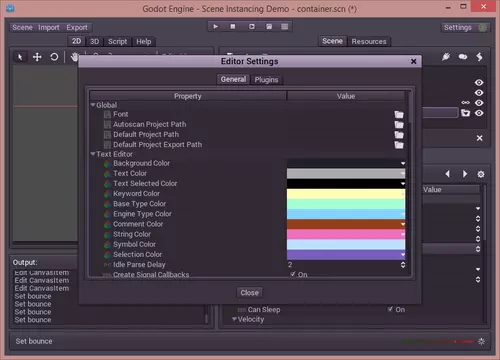Click the gear icon in inspector

point(481,174)
